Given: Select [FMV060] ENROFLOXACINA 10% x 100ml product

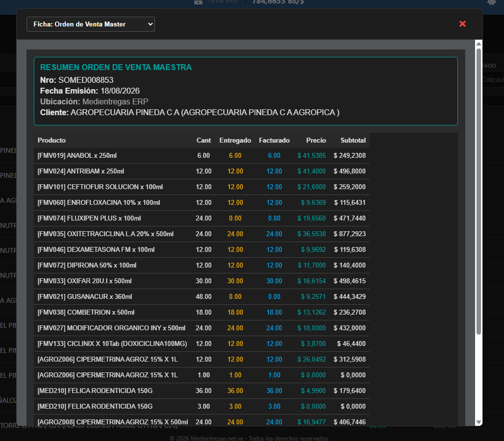Looking at the screenshot, I should point(99,203).
